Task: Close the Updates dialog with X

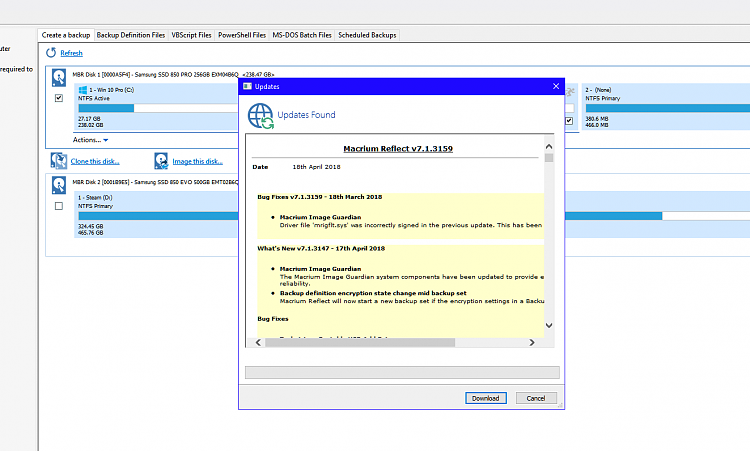Action: pyautogui.click(x=556, y=86)
